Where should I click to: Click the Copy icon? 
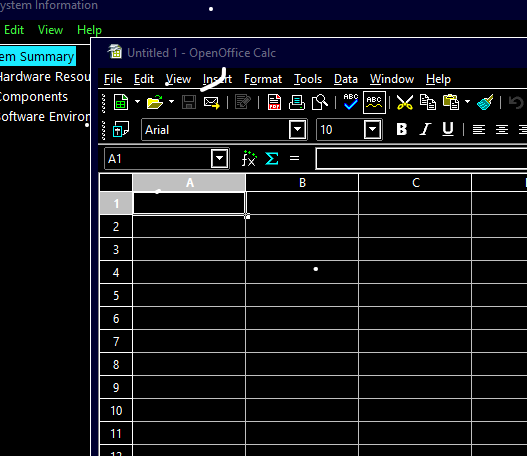[428, 102]
